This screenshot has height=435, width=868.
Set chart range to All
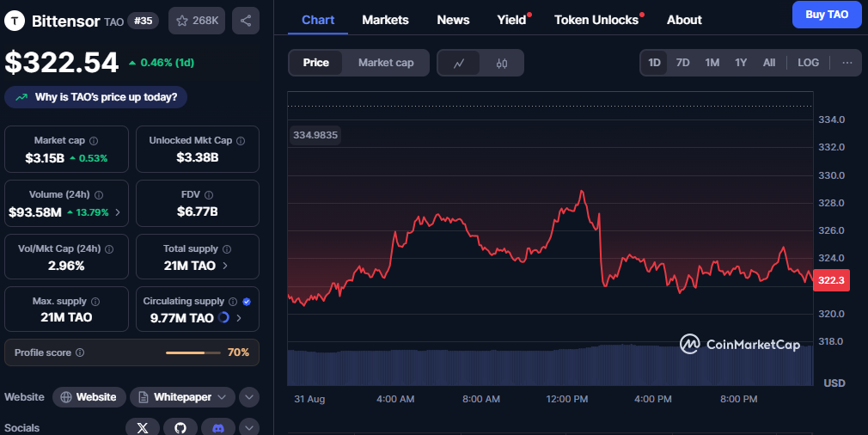pos(769,63)
